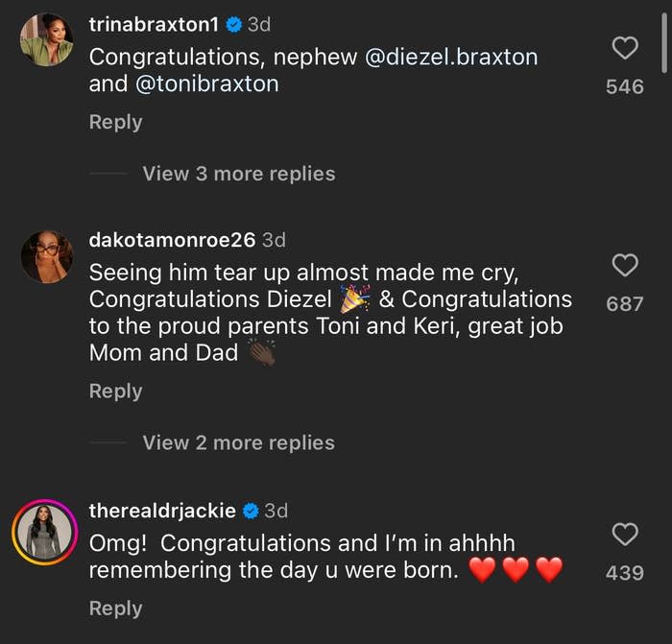Reply to trinabraxton1's comment

click(x=115, y=122)
